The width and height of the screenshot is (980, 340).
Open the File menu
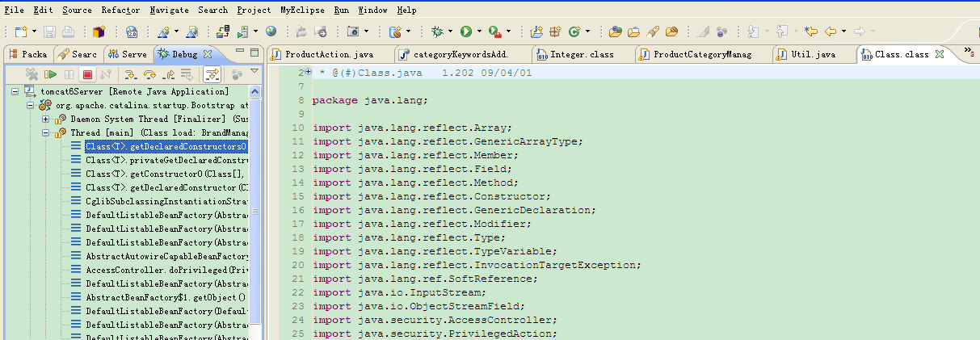tap(14, 10)
